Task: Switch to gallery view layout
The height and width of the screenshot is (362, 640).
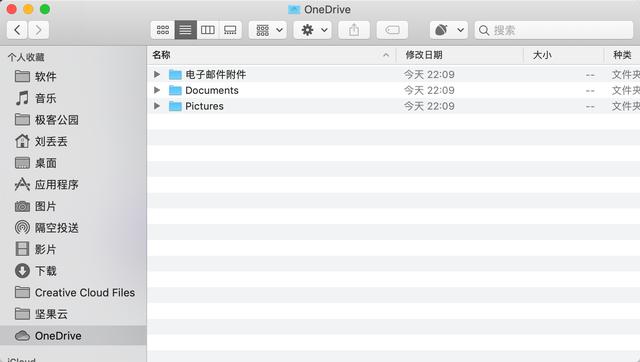Action: click(230, 30)
